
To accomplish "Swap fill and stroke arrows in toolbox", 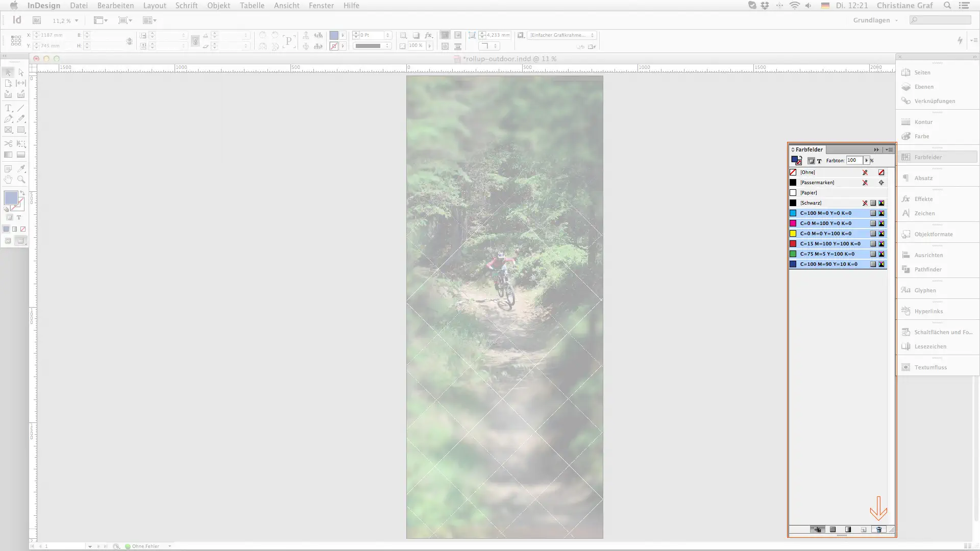I will pyautogui.click(x=22, y=193).
